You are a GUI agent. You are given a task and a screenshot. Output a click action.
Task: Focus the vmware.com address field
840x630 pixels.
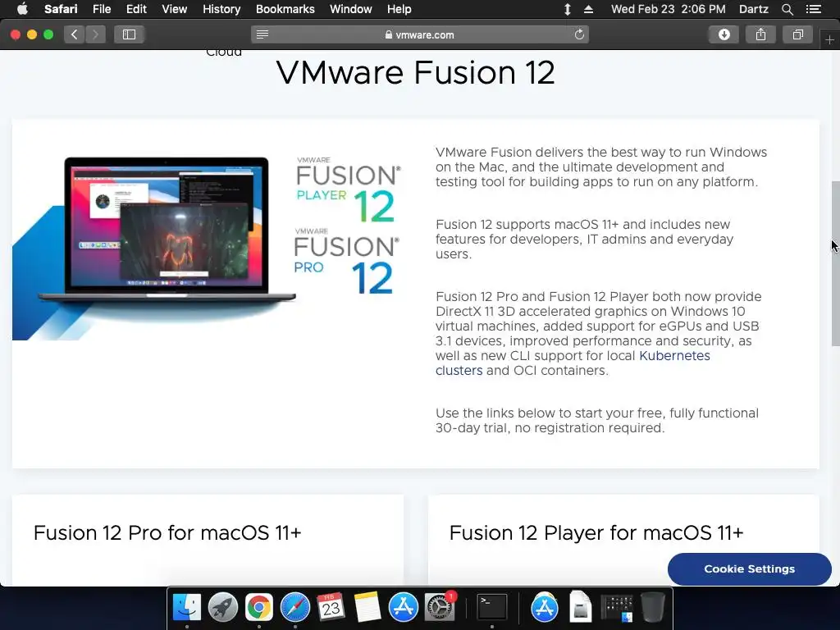pos(420,34)
